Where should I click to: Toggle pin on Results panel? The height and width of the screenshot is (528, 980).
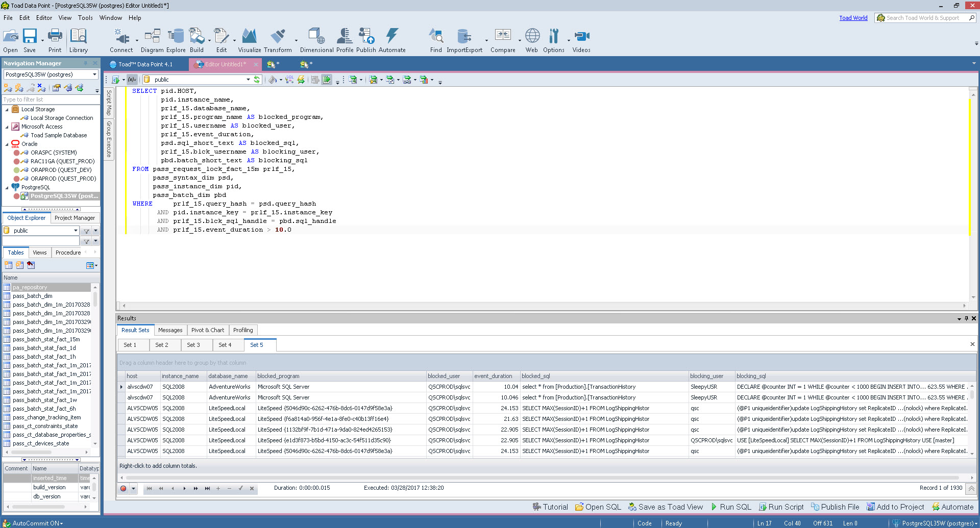tap(966, 318)
